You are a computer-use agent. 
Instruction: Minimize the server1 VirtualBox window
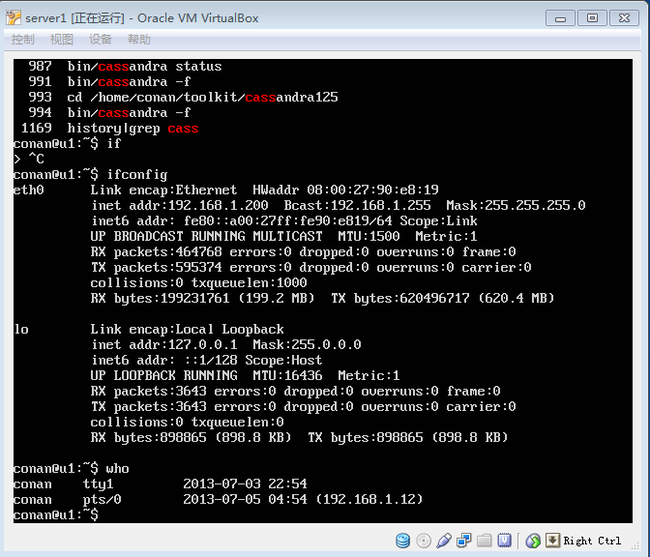coord(560,18)
